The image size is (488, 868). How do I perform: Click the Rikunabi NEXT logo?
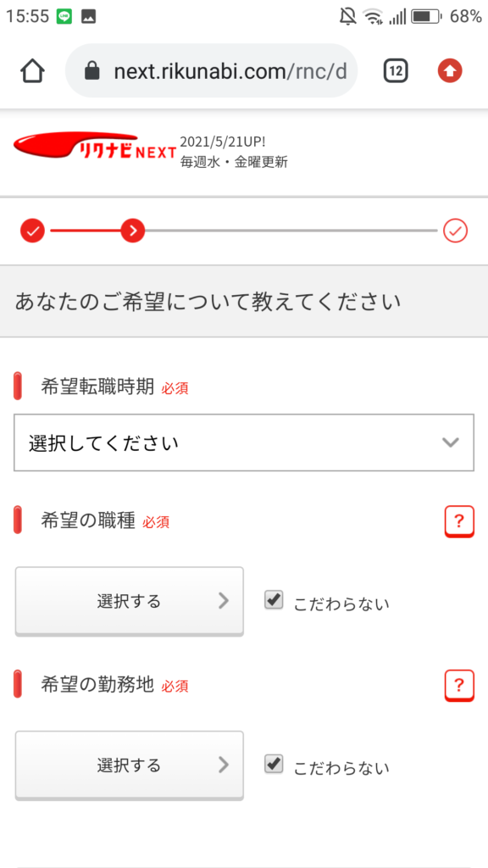coord(95,145)
